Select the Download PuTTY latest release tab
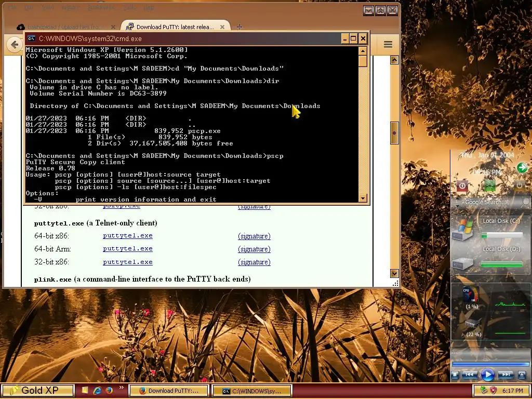 pyautogui.click(x=176, y=27)
